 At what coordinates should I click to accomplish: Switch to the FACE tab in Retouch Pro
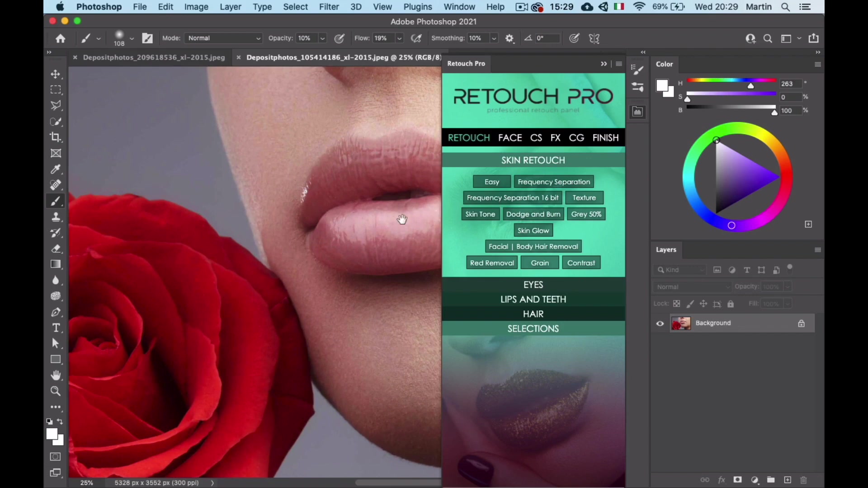509,138
